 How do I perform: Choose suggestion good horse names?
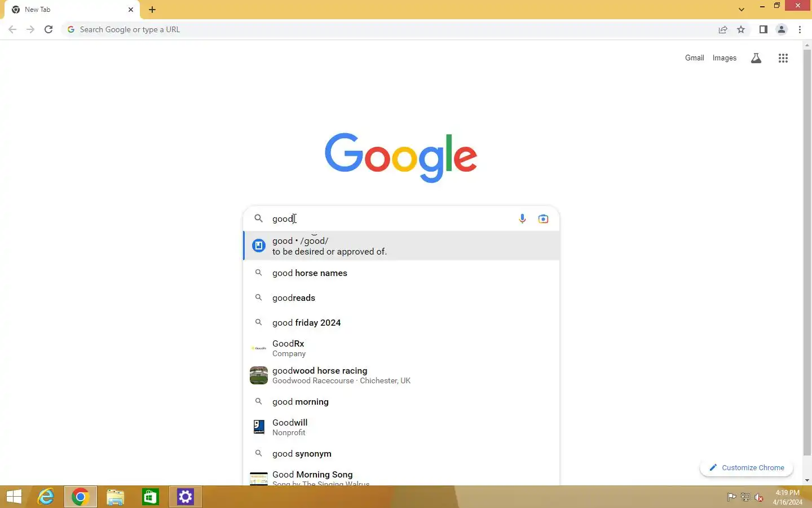(401, 273)
